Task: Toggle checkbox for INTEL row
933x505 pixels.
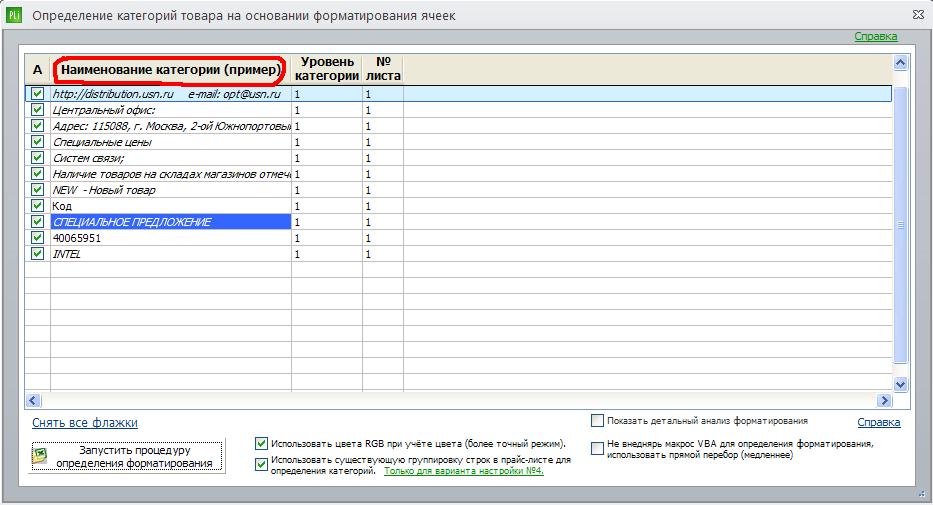Action: (x=37, y=253)
